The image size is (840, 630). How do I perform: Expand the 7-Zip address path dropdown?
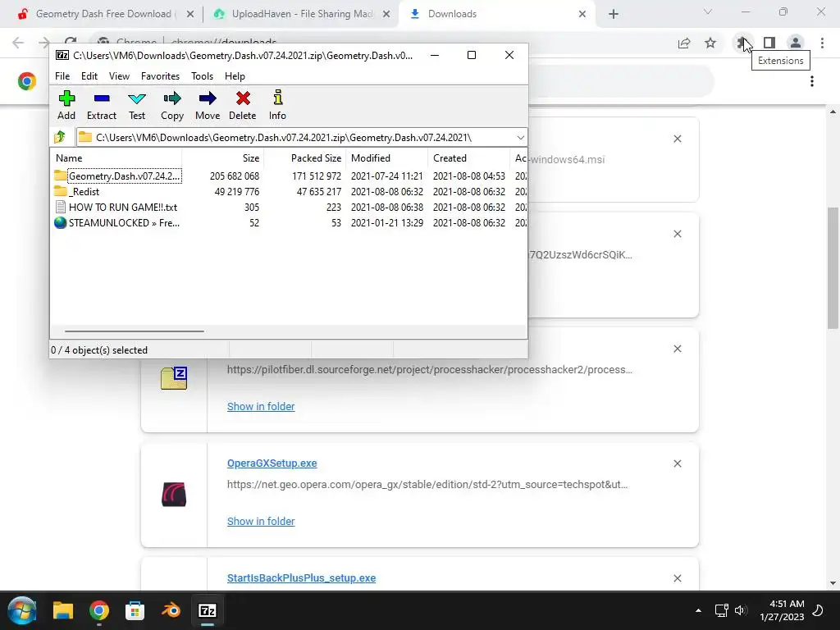[x=520, y=138]
